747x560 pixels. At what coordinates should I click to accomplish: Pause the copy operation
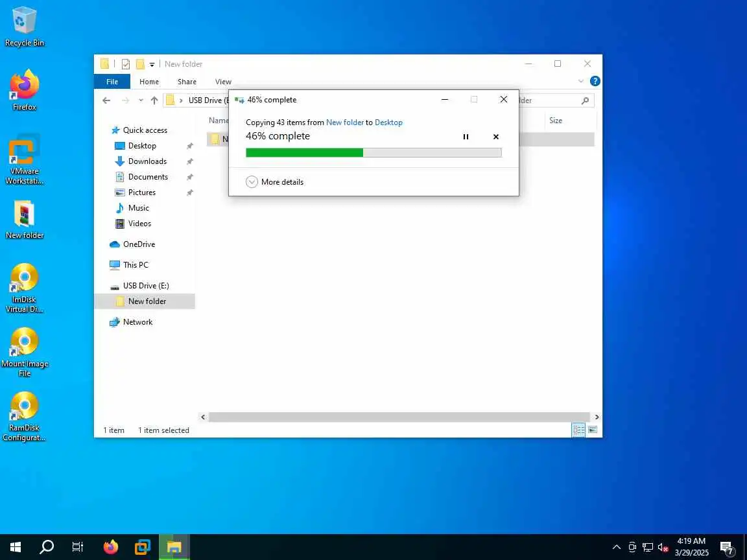[x=466, y=137]
